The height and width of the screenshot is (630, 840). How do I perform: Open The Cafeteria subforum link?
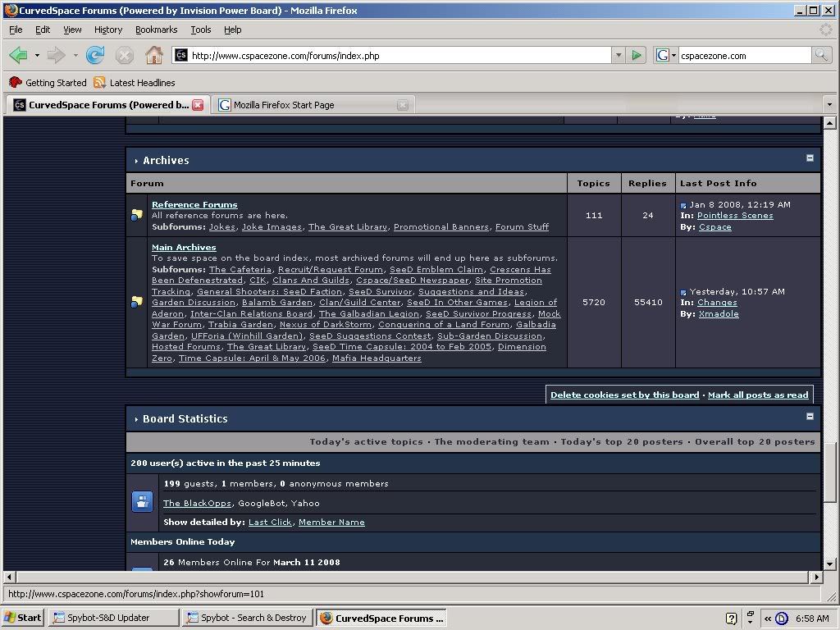coord(240,270)
